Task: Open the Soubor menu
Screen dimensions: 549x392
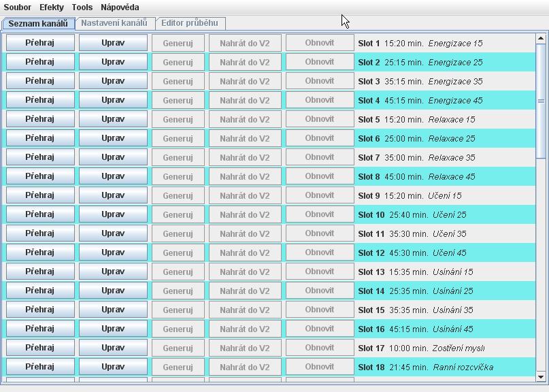Action: (x=17, y=7)
